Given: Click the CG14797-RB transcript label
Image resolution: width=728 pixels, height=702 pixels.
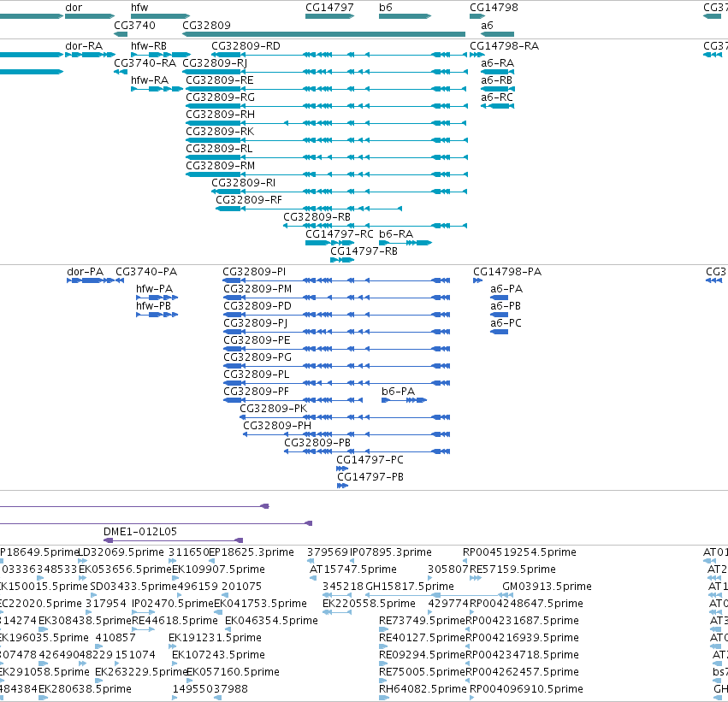Looking at the screenshot, I should pyautogui.click(x=364, y=251).
